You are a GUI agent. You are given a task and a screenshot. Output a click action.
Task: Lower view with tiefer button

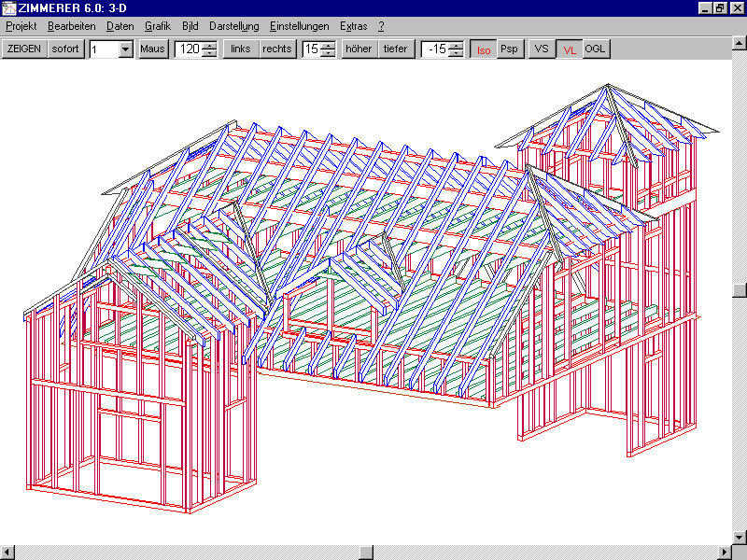coord(396,49)
